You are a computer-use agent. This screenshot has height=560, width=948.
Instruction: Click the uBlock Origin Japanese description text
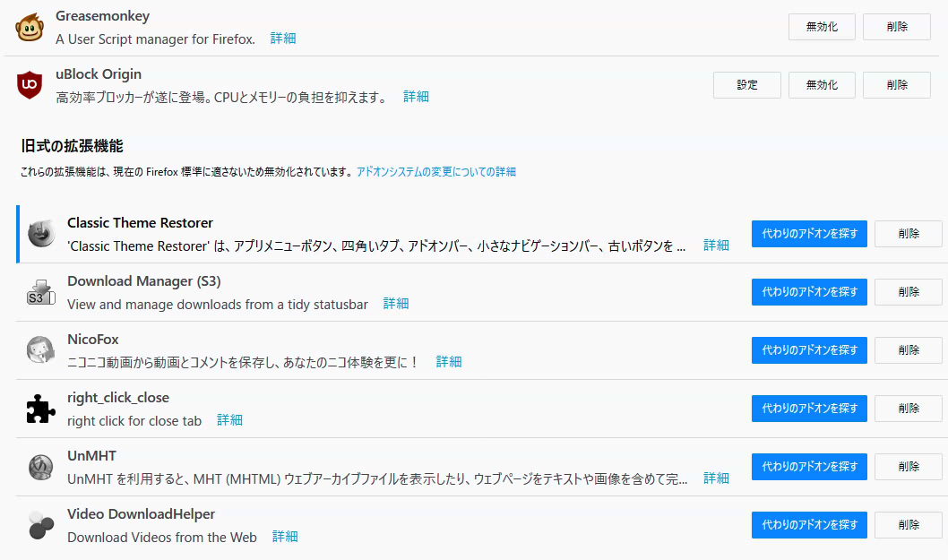point(222,98)
